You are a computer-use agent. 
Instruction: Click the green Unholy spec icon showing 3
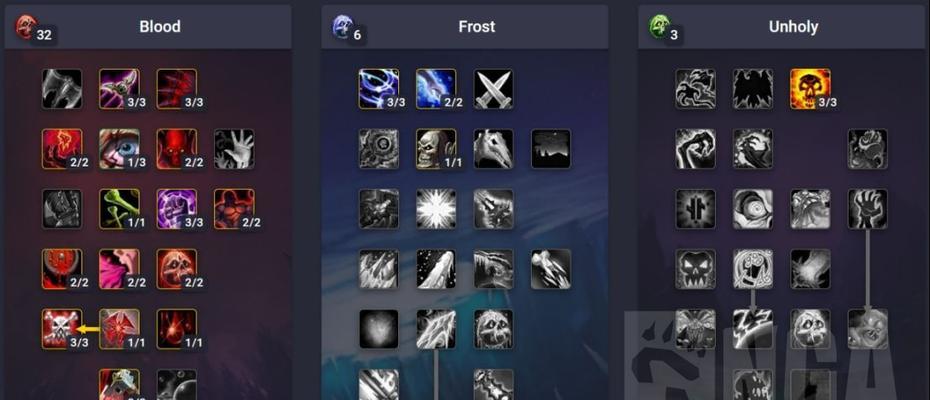click(x=660, y=26)
